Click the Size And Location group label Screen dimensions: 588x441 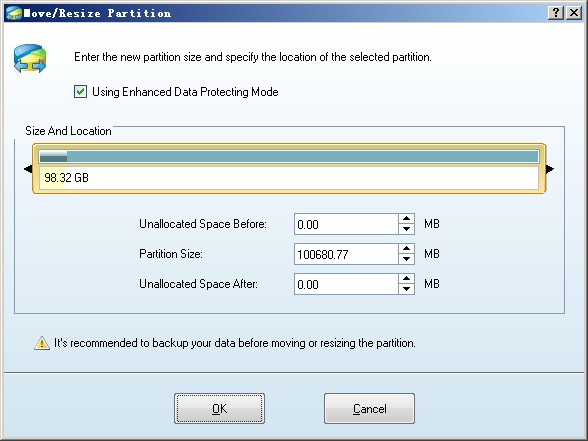(68, 131)
